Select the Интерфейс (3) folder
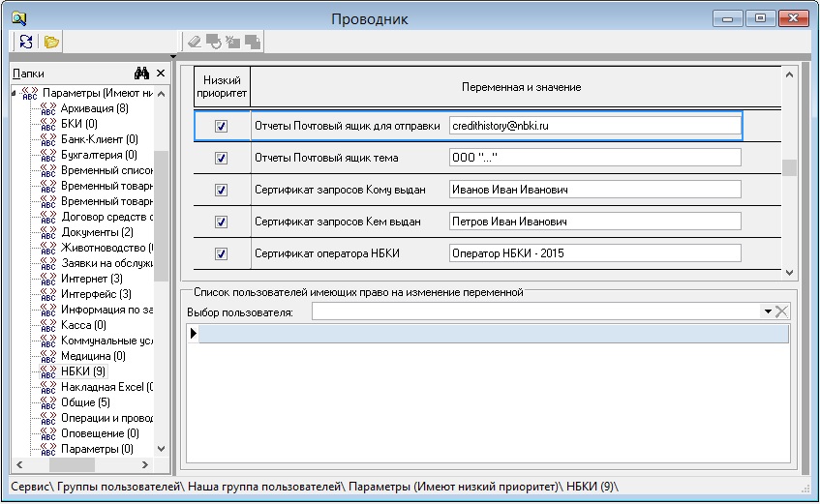Screen dimensions: 820x504 click(96, 294)
